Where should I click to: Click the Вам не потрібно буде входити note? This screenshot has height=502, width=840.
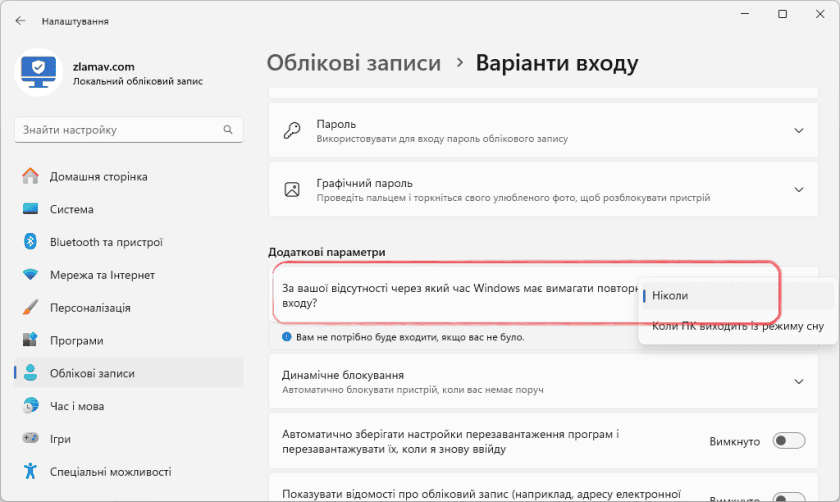(410, 337)
